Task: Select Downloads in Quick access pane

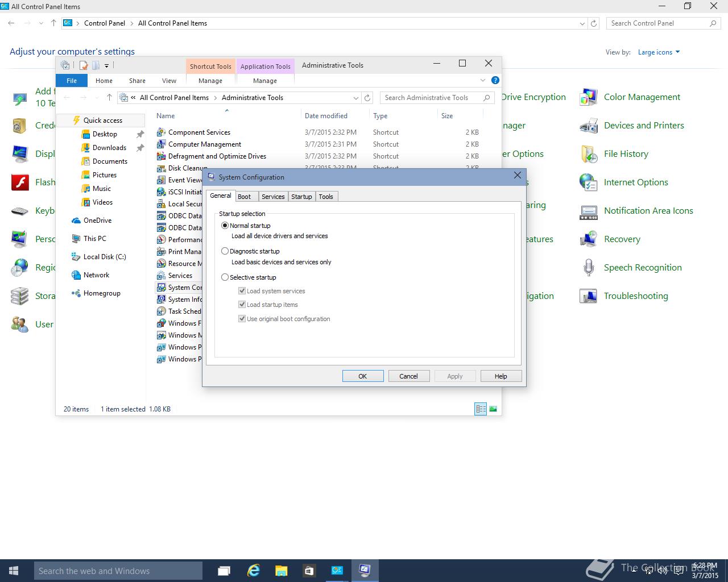Action: (x=109, y=148)
